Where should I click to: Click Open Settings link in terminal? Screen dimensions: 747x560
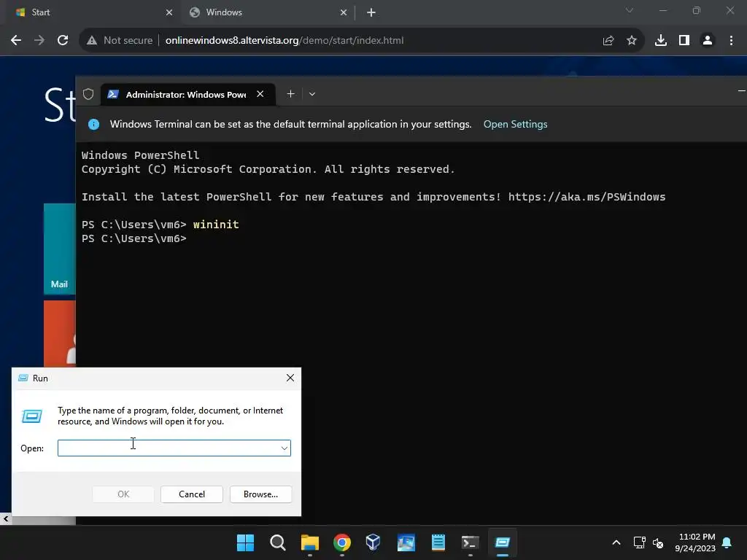(x=516, y=124)
